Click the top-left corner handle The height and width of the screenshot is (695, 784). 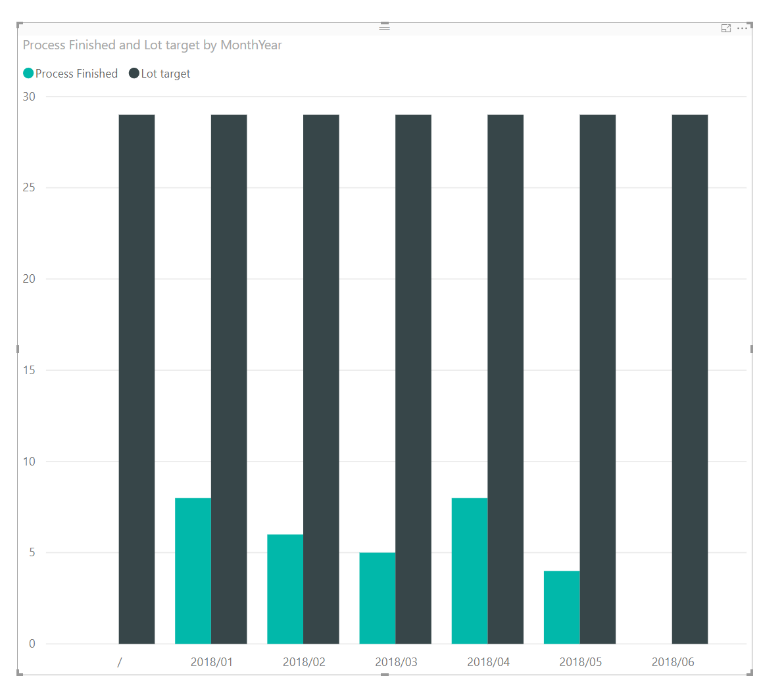coord(20,25)
